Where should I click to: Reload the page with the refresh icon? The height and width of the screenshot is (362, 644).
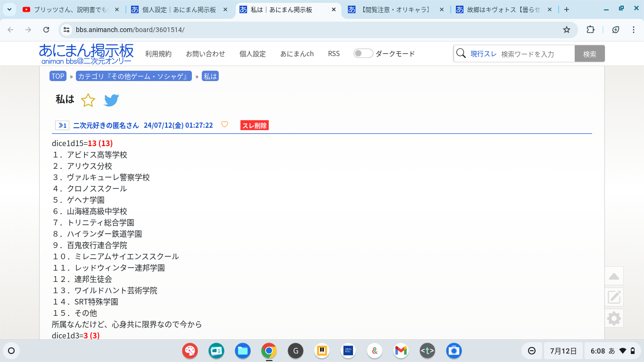[x=46, y=30]
